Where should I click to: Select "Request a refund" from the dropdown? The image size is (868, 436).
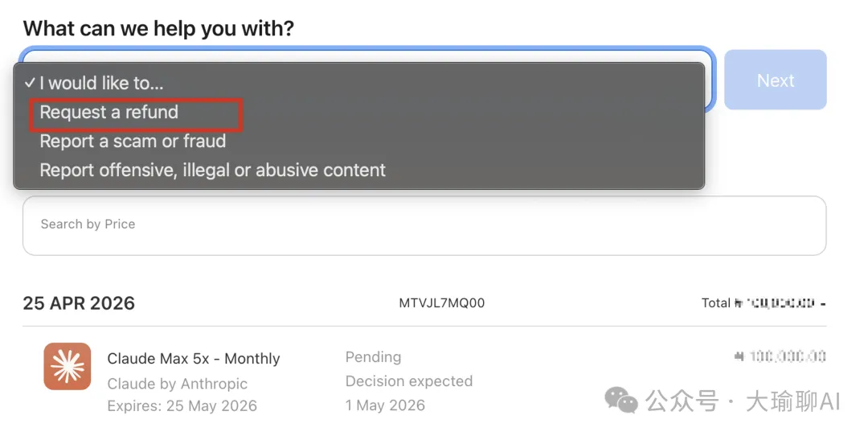(109, 113)
